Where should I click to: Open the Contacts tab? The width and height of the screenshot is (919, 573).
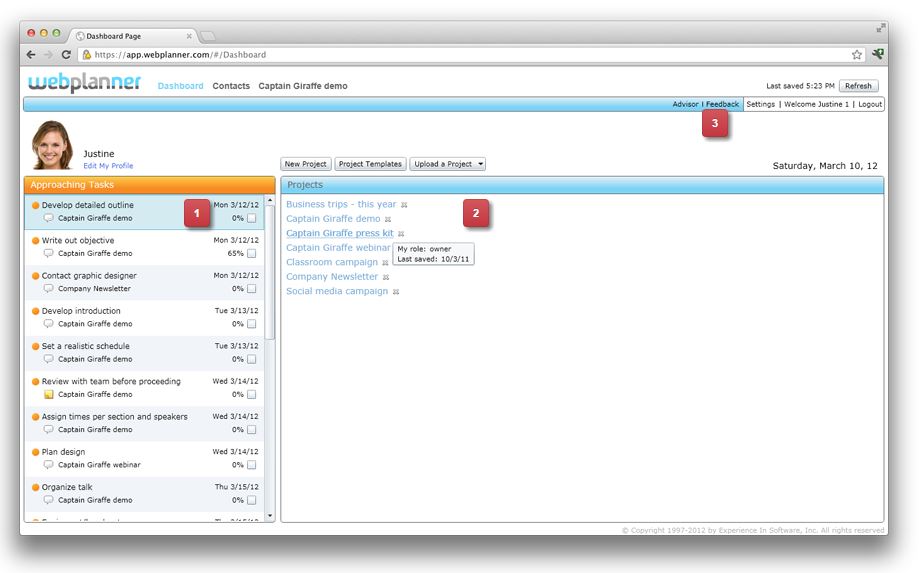click(x=231, y=86)
